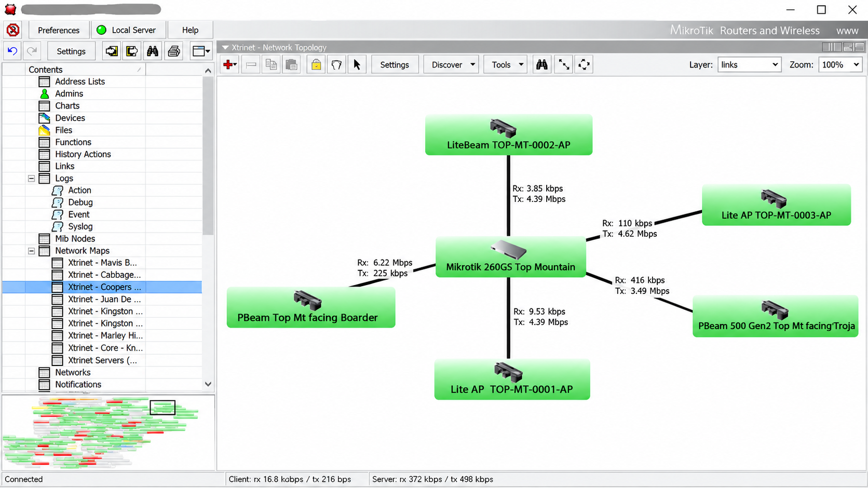Click the Local Server button
Image resolution: width=868 pixels, height=488 pixels.
click(130, 30)
